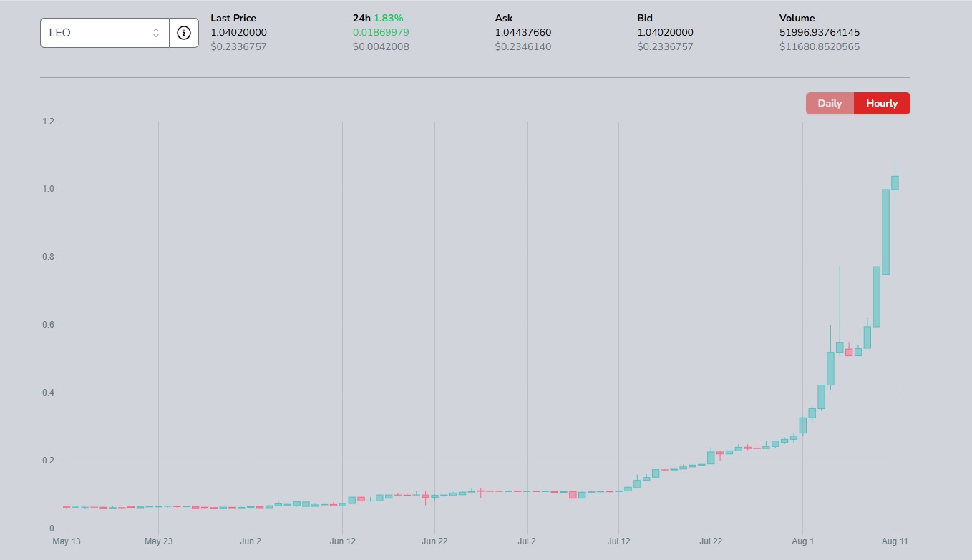Click the red candlestick near 0.52

pyautogui.click(x=849, y=352)
